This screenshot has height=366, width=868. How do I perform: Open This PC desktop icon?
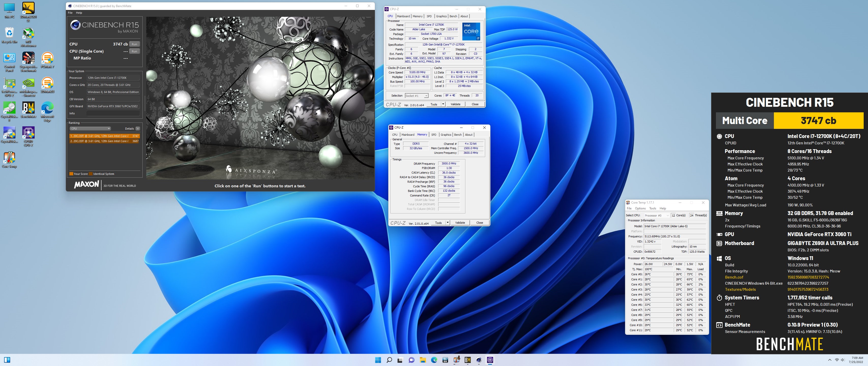(x=9, y=10)
